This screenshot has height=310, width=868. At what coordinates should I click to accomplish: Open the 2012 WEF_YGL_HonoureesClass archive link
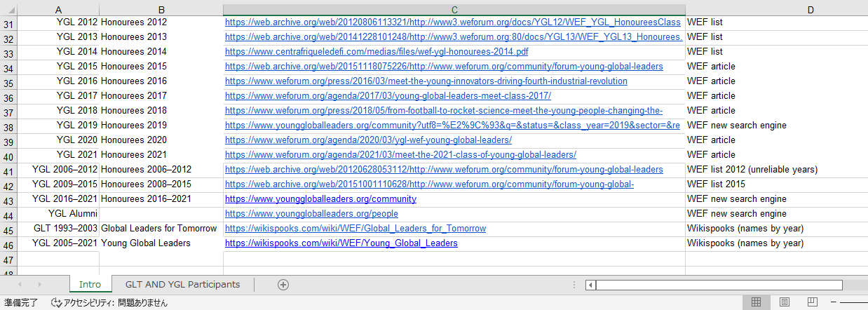(x=453, y=22)
